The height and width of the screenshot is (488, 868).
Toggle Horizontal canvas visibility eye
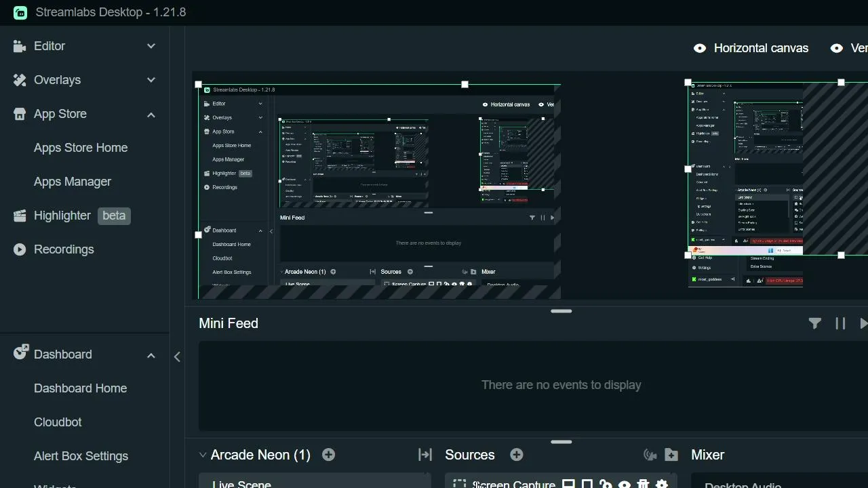[700, 48]
